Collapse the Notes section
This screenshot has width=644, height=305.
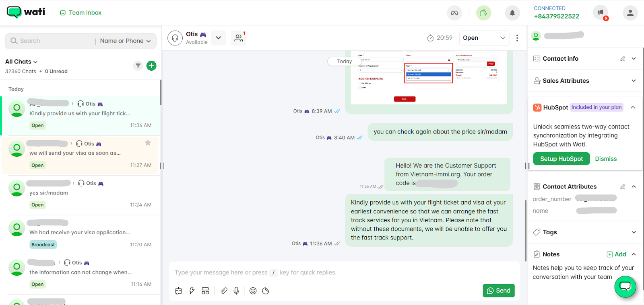pos(634,254)
